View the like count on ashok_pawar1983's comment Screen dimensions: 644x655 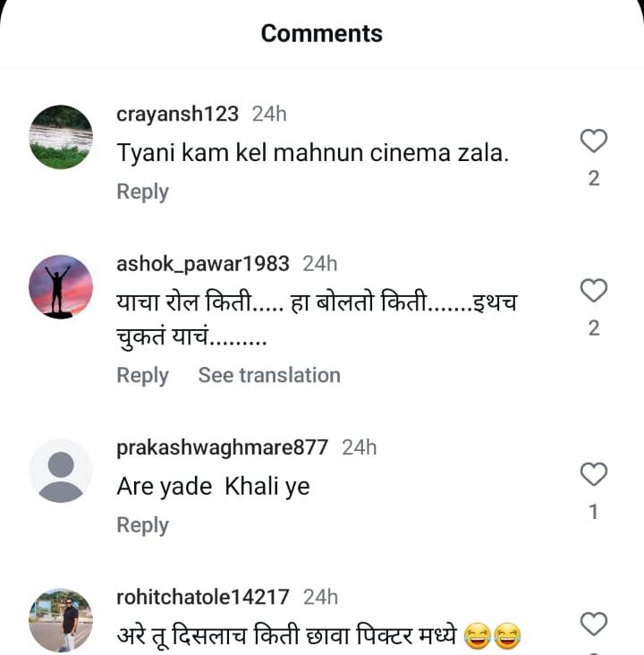tap(594, 328)
